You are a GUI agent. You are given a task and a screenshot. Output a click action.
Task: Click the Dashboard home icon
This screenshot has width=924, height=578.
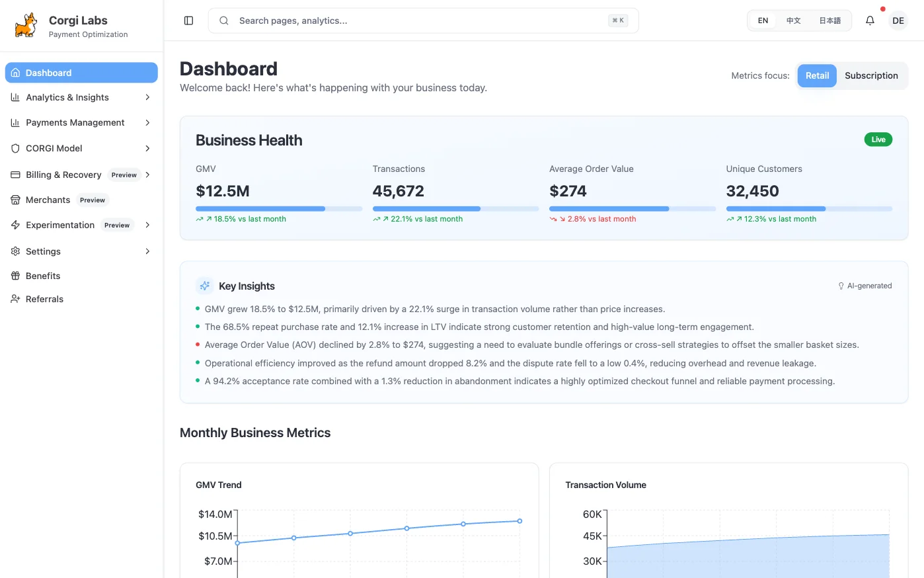click(x=15, y=73)
